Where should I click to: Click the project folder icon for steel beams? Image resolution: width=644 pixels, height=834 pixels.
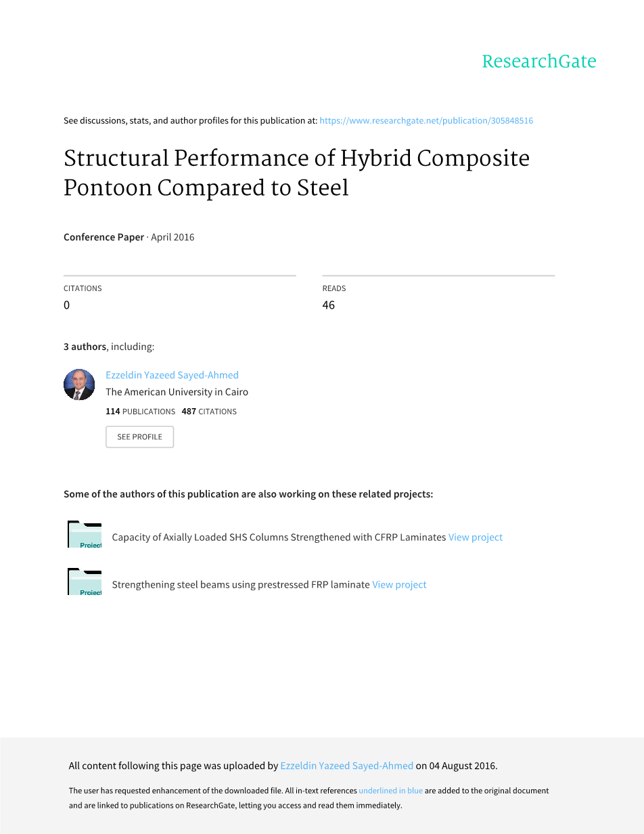(85, 582)
